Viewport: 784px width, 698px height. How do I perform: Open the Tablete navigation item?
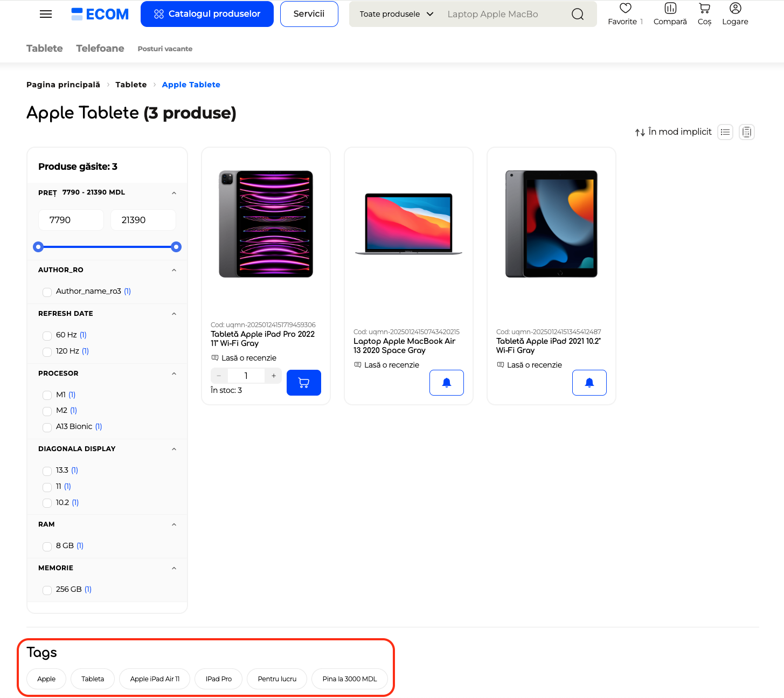[45, 48]
